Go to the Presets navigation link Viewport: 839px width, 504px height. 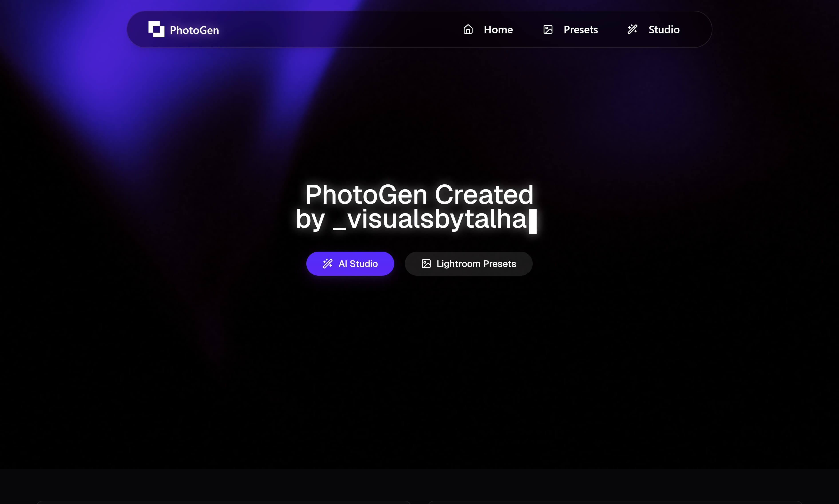click(580, 30)
